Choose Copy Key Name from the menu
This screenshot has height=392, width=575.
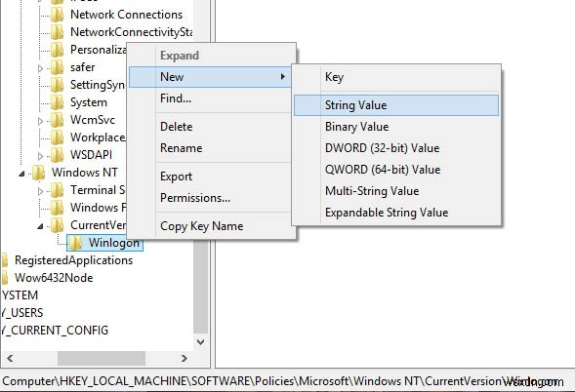point(211,226)
